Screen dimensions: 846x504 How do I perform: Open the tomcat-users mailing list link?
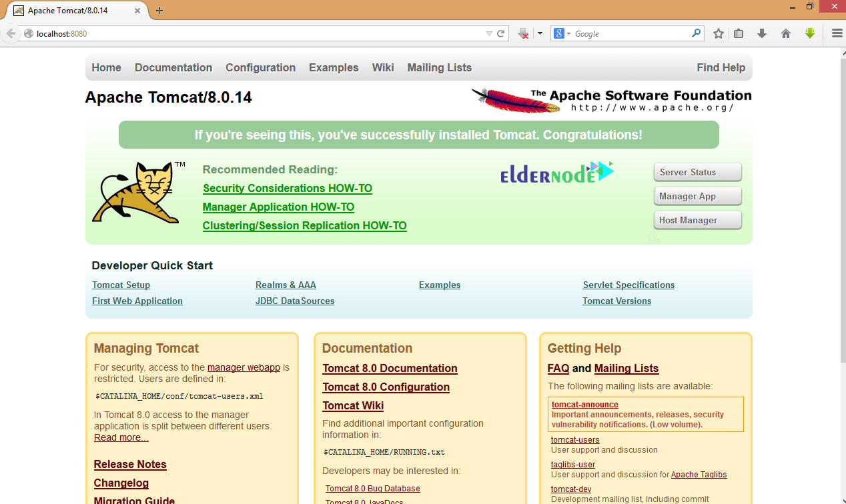(x=575, y=440)
